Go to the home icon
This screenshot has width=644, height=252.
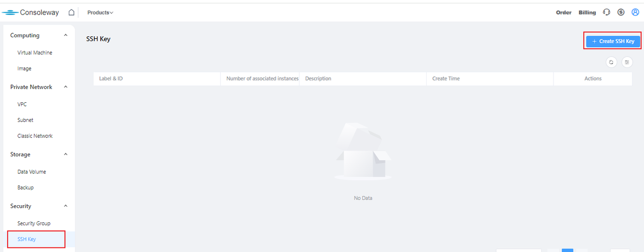[71, 13]
